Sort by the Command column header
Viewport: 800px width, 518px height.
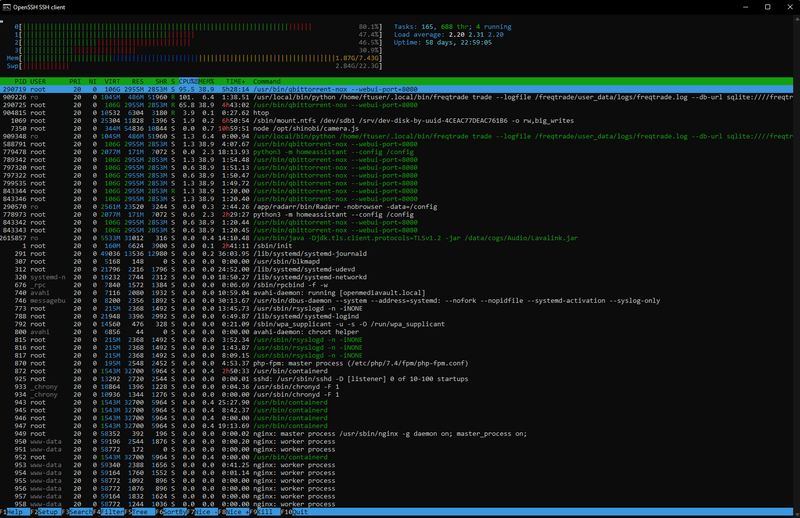click(x=267, y=82)
